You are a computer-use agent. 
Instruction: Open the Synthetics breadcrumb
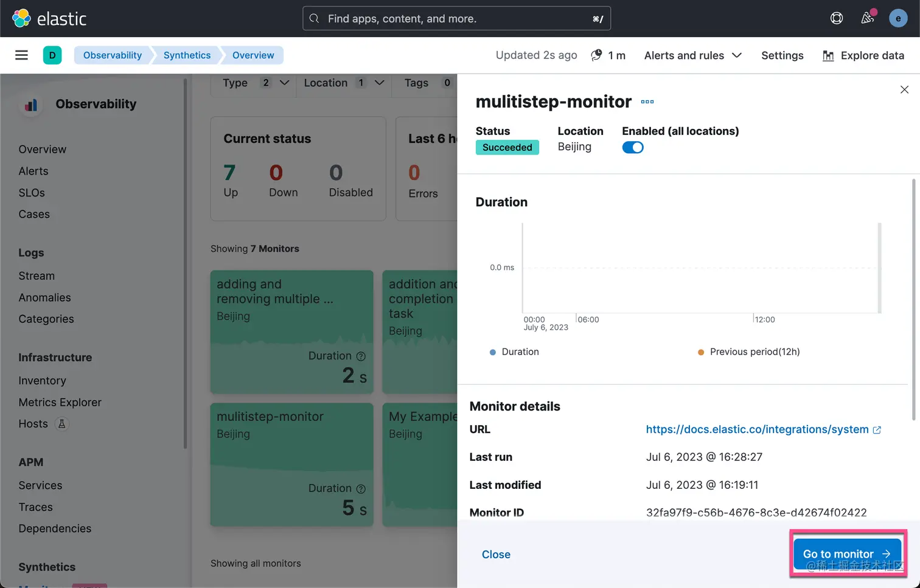click(x=187, y=55)
